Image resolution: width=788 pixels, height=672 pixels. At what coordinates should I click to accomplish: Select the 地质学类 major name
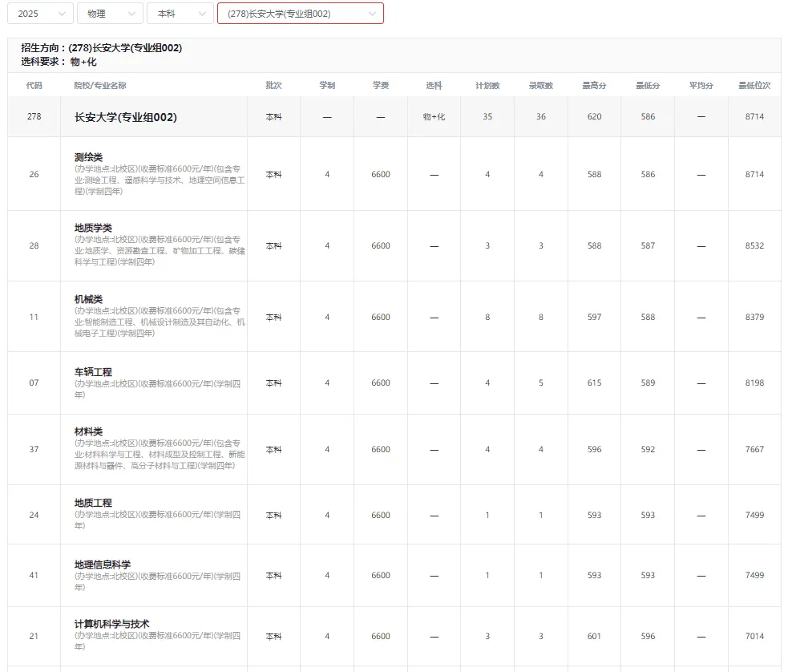93,229
